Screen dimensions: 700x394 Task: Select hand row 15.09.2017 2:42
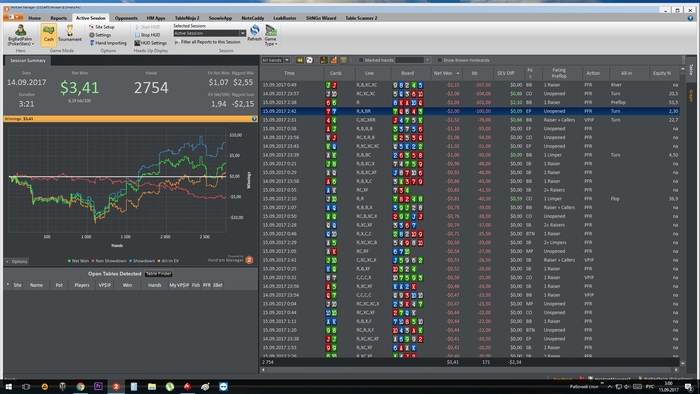(470, 111)
